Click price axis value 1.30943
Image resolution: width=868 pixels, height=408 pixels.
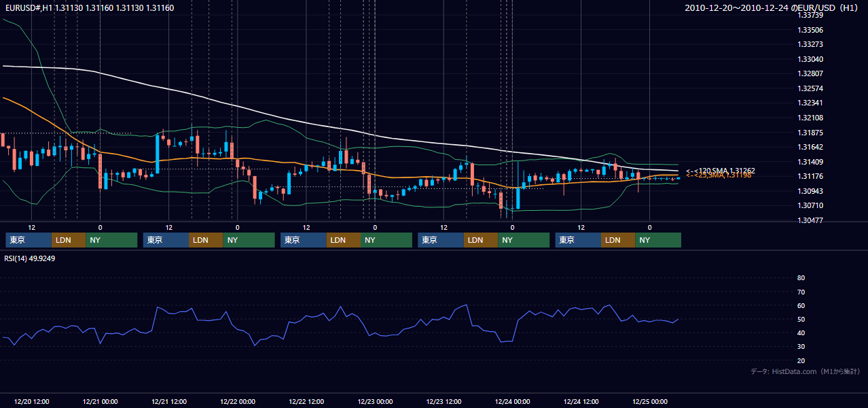click(810, 191)
